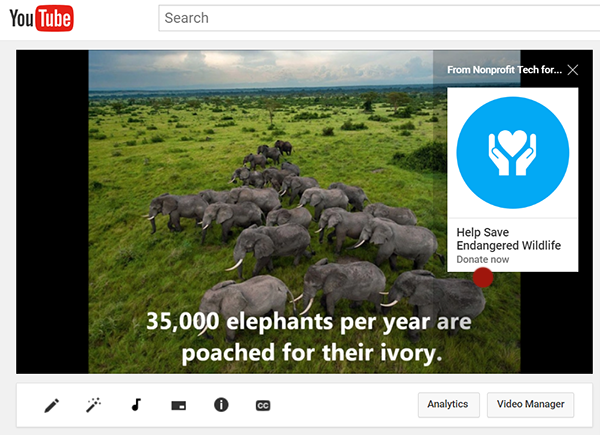
Task: Open the CC subtitles icon
Action: coord(263,406)
